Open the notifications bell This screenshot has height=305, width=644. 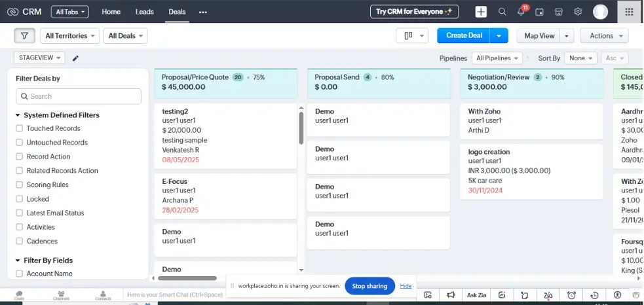pos(521,12)
